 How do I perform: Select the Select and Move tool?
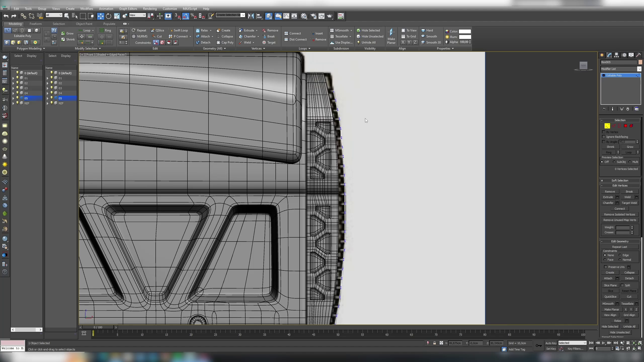[101, 16]
